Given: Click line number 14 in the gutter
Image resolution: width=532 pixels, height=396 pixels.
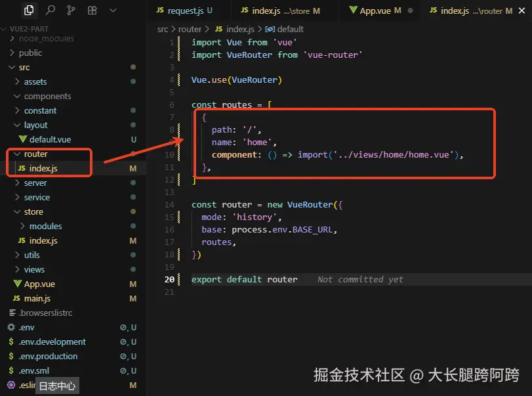Looking at the screenshot, I should point(169,204).
